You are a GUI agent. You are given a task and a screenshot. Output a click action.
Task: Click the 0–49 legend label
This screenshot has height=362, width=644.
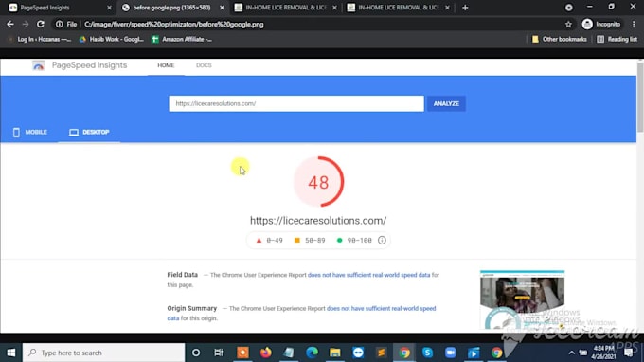pos(275,241)
